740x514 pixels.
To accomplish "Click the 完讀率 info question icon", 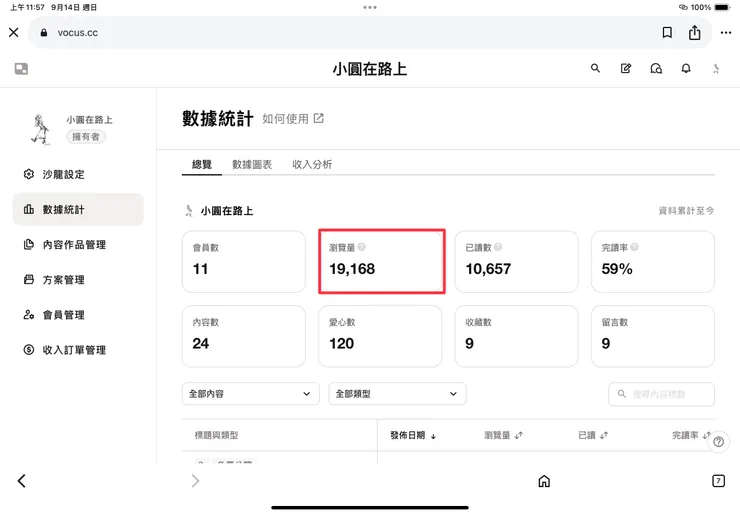I will pos(634,247).
